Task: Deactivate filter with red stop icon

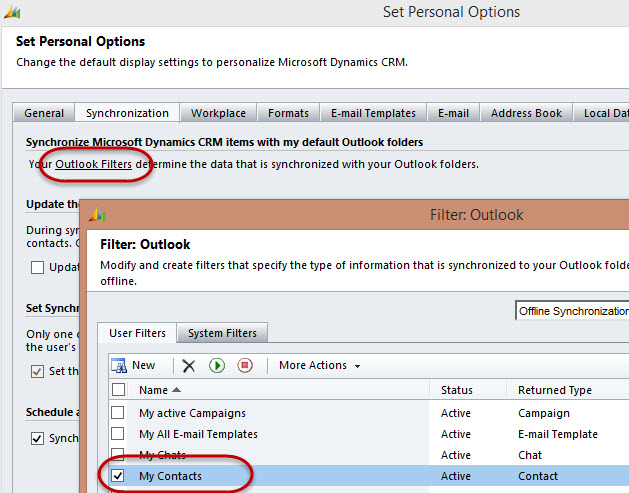Action: tap(245, 366)
